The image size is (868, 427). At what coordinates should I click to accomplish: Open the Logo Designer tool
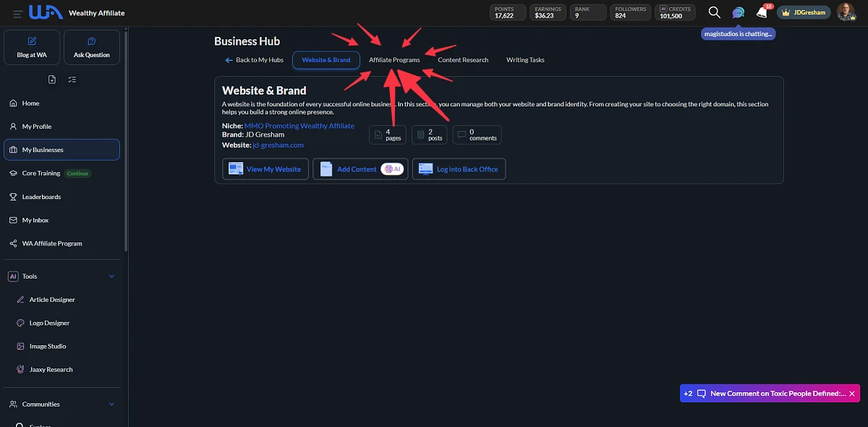coord(49,323)
